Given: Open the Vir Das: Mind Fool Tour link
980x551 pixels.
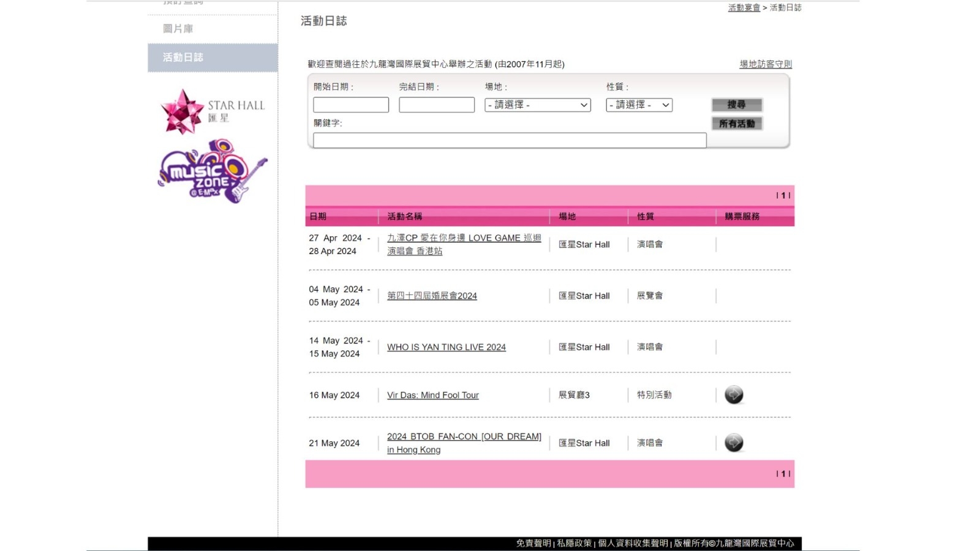Looking at the screenshot, I should pyautogui.click(x=433, y=395).
